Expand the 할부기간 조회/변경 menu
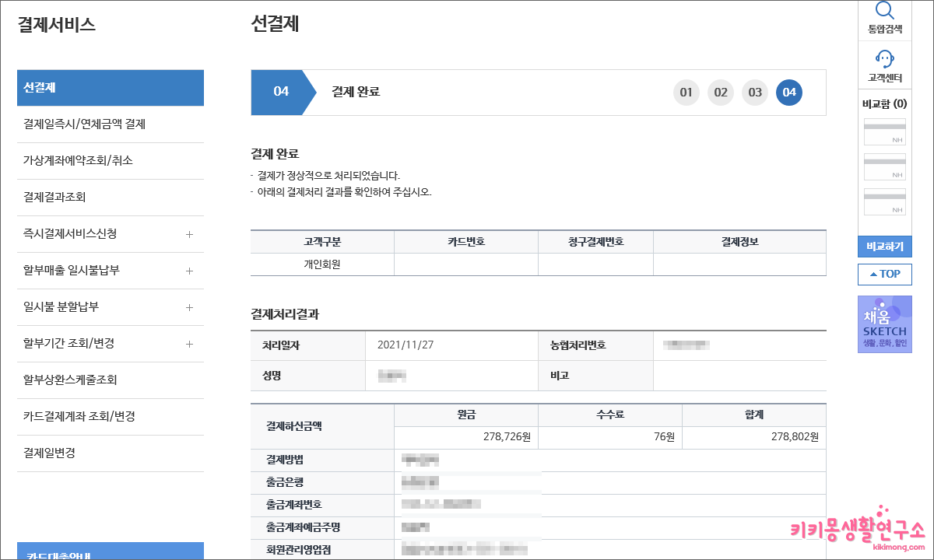934x560 pixels. [x=110, y=344]
